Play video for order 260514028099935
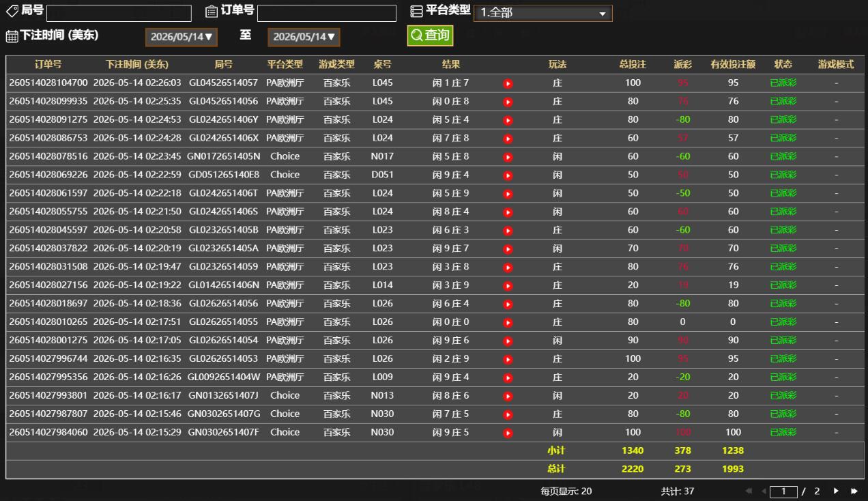 [508, 102]
